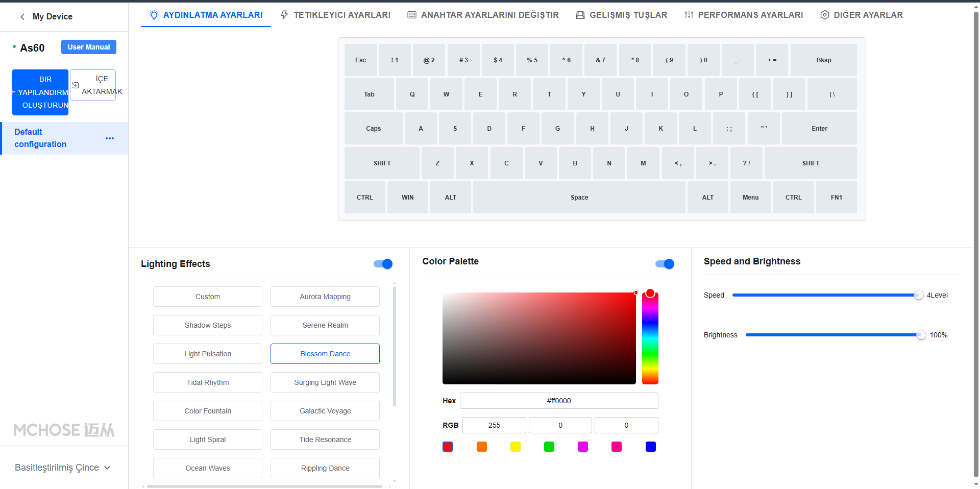The height and width of the screenshot is (489, 980).
Task: Click the RGB green value field
Action: pos(560,425)
